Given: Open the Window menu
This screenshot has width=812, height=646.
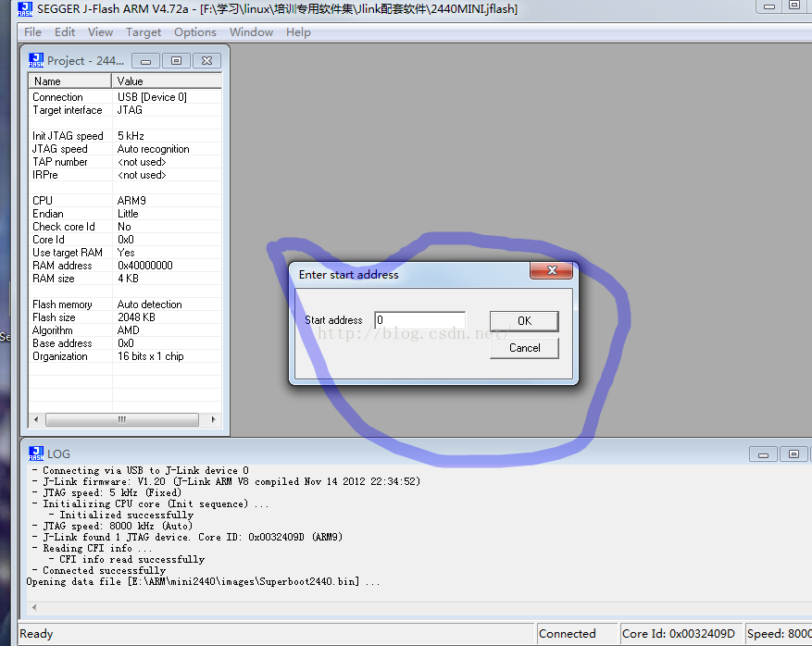Looking at the screenshot, I should tap(251, 32).
